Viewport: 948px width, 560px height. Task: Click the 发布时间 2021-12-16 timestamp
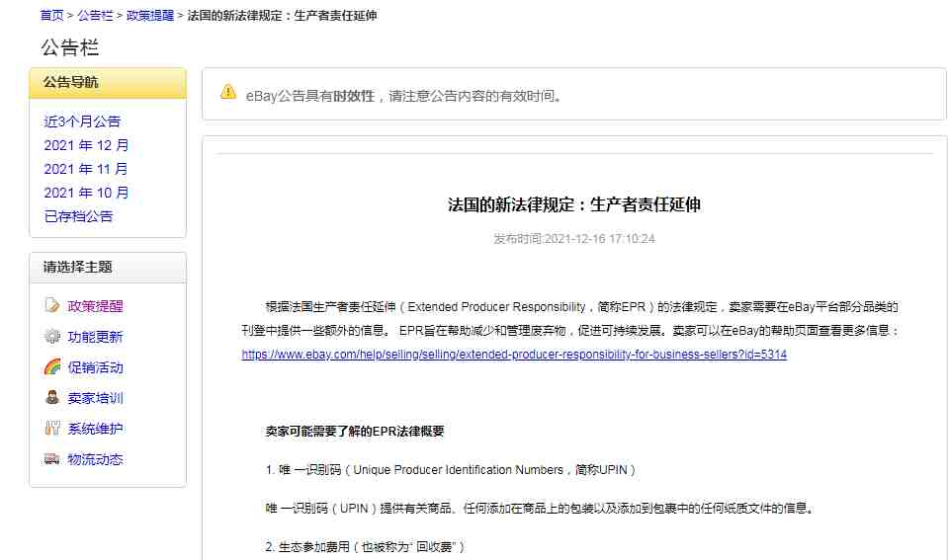point(573,239)
